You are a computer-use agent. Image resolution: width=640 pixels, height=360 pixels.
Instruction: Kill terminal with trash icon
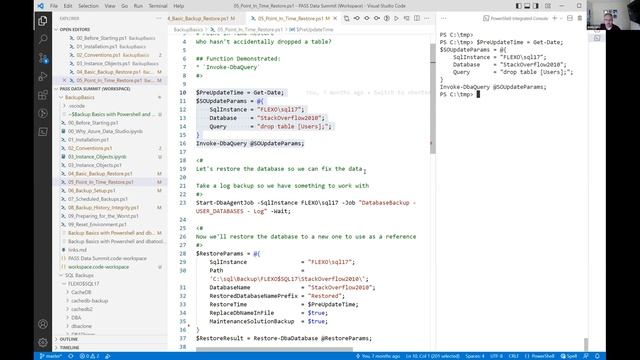(x=580, y=18)
